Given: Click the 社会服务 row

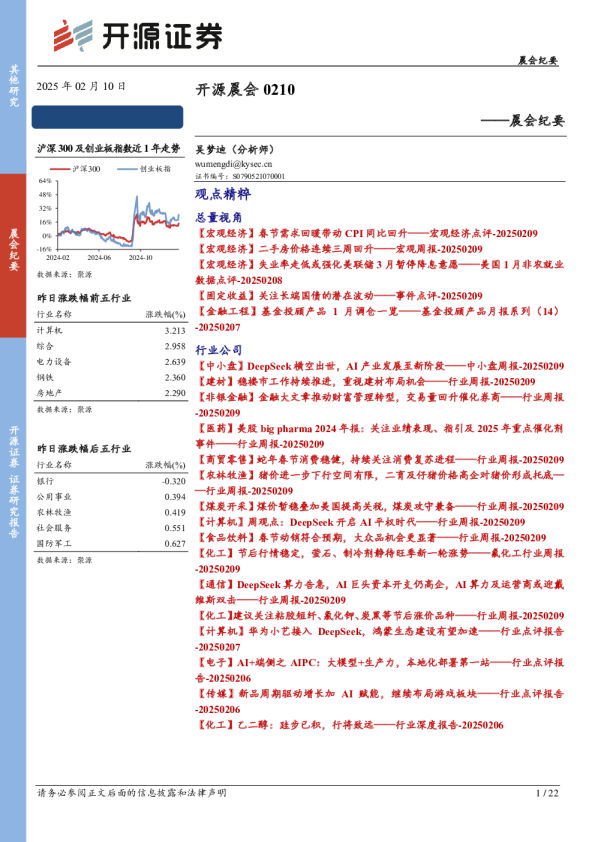Looking at the screenshot, I should pyautogui.click(x=111, y=528).
